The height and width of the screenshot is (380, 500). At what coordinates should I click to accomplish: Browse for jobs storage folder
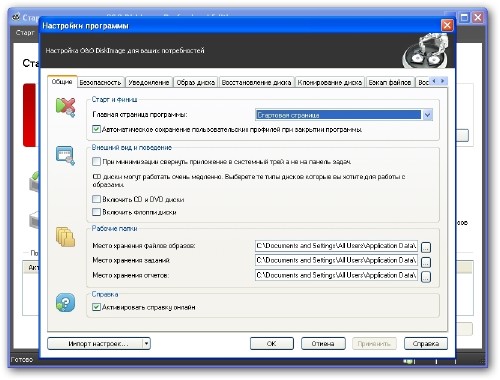(426, 262)
